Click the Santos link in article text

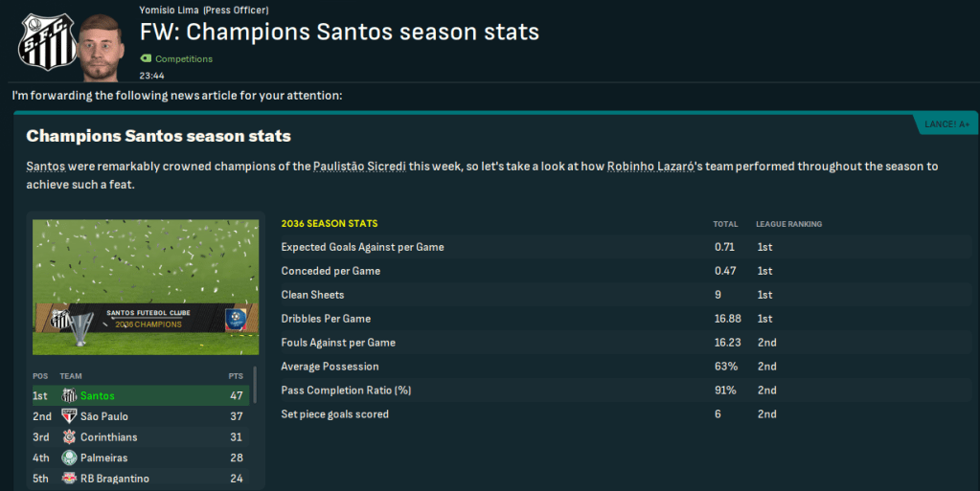(46, 167)
